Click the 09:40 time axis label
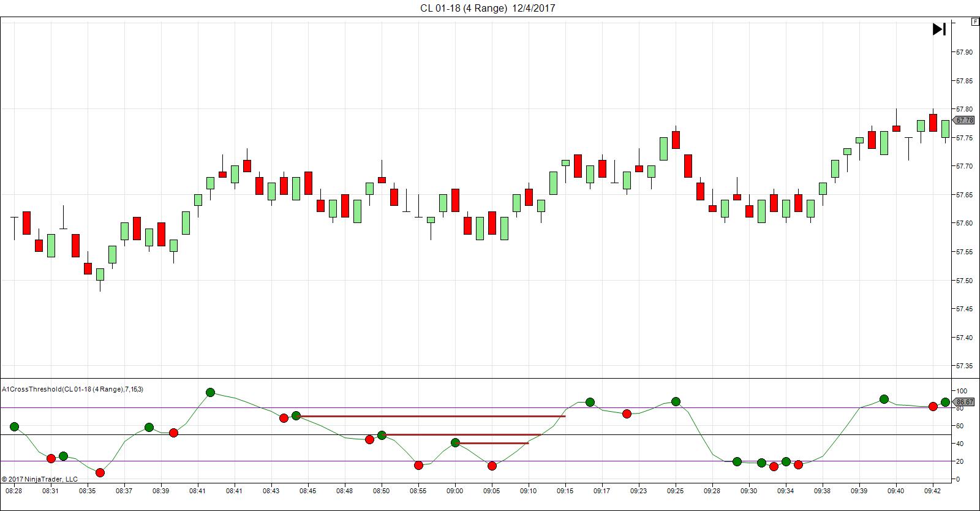The height and width of the screenshot is (511, 980). [896, 491]
